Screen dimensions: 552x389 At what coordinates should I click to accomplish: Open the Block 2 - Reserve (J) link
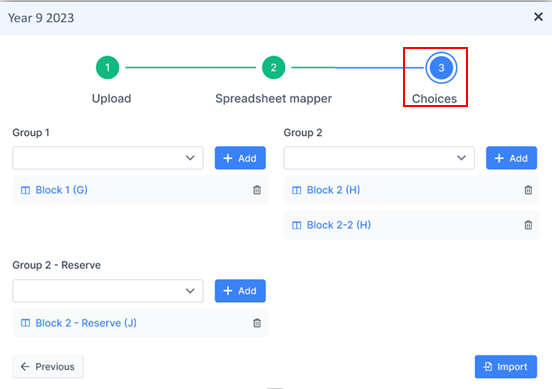86,323
